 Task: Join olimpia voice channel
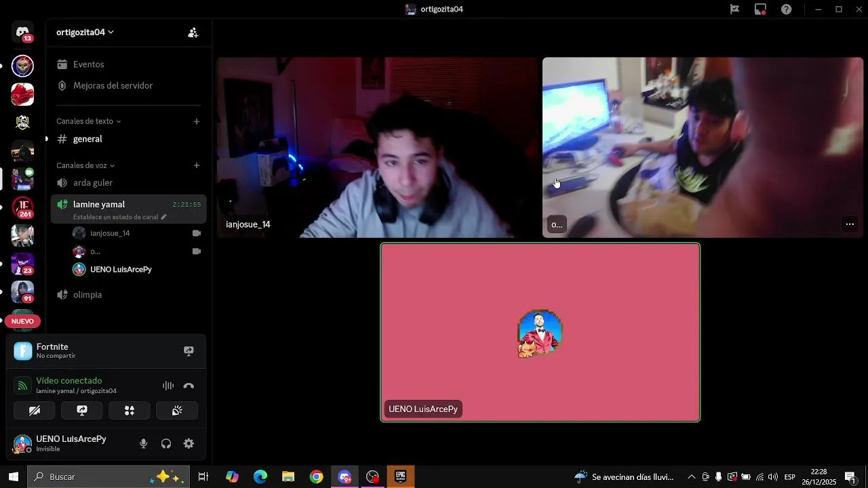(128, 295)
